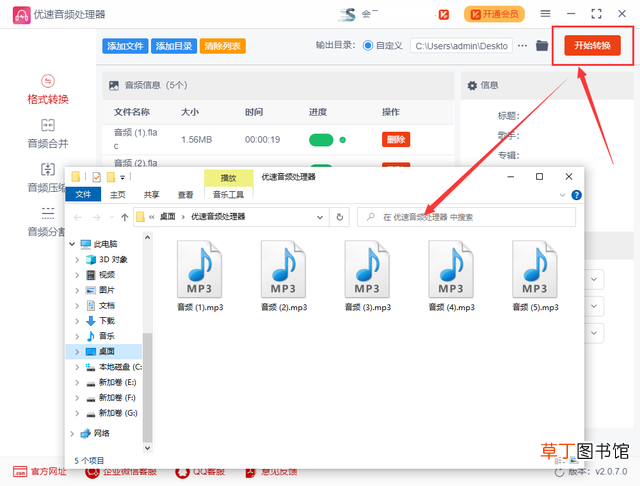Click the 开始转换 start conversion button
Screen dimensions: 640x486
(x=592, y=45)
